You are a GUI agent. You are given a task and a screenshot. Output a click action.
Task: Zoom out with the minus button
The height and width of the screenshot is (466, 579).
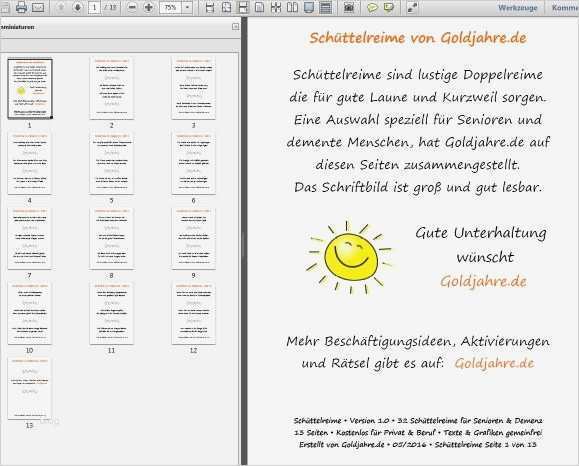(x=132, y=7)
